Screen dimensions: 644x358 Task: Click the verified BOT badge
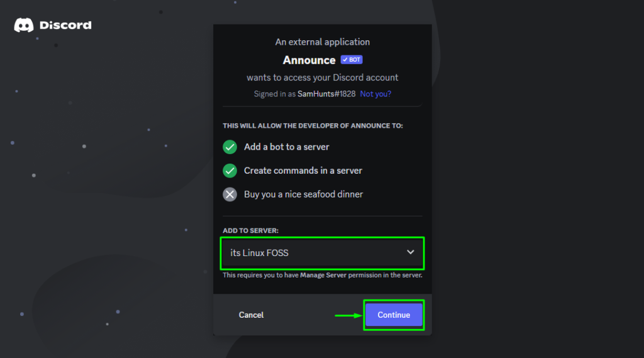click(x=352, y=60)
